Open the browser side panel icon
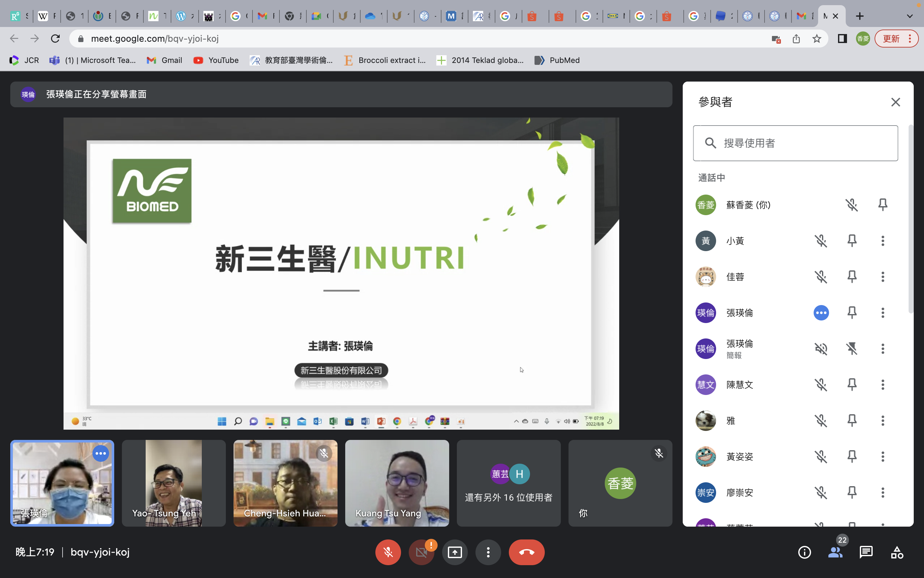Image resolution: width=924 pixels, height=578 pixels. tap(842, 39)
